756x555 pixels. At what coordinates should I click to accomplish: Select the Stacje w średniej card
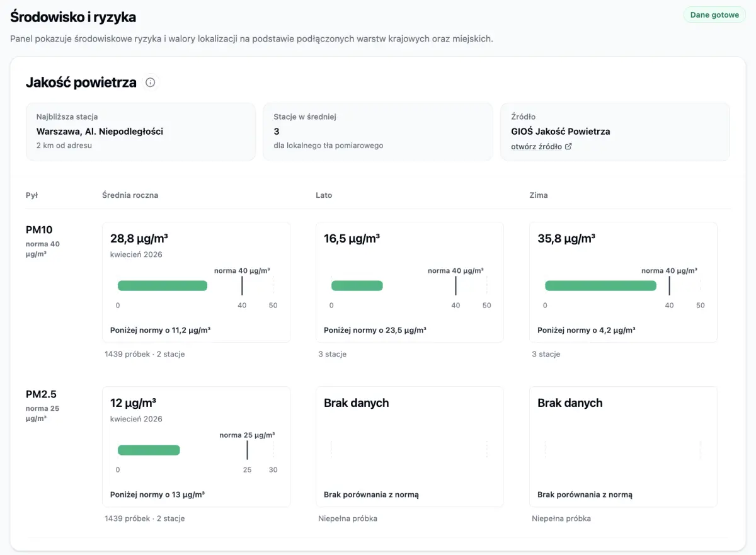[378, 132]
